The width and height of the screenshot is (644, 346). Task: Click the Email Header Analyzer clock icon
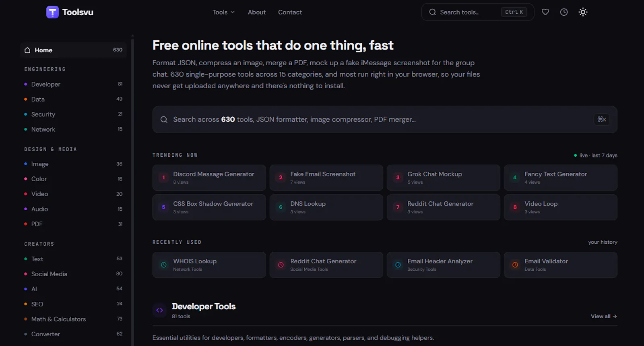pos(398,265)
